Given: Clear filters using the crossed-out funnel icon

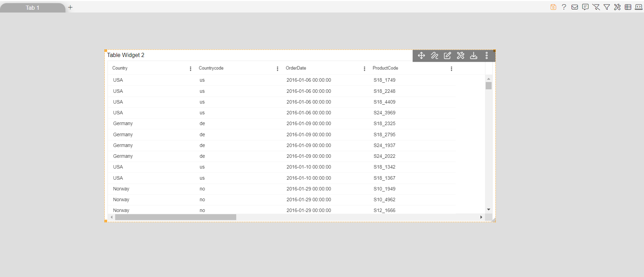Looking at the screenshot, I should coord(596,7).
